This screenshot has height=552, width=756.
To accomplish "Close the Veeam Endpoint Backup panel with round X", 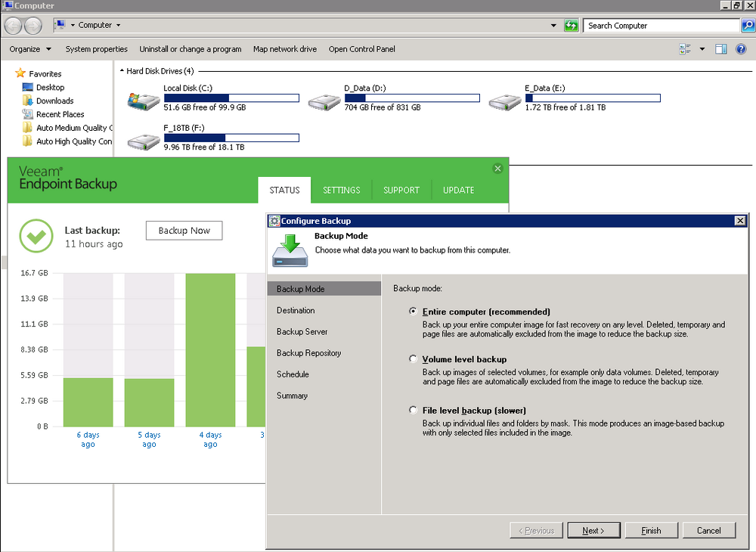I will pos(498,169).
